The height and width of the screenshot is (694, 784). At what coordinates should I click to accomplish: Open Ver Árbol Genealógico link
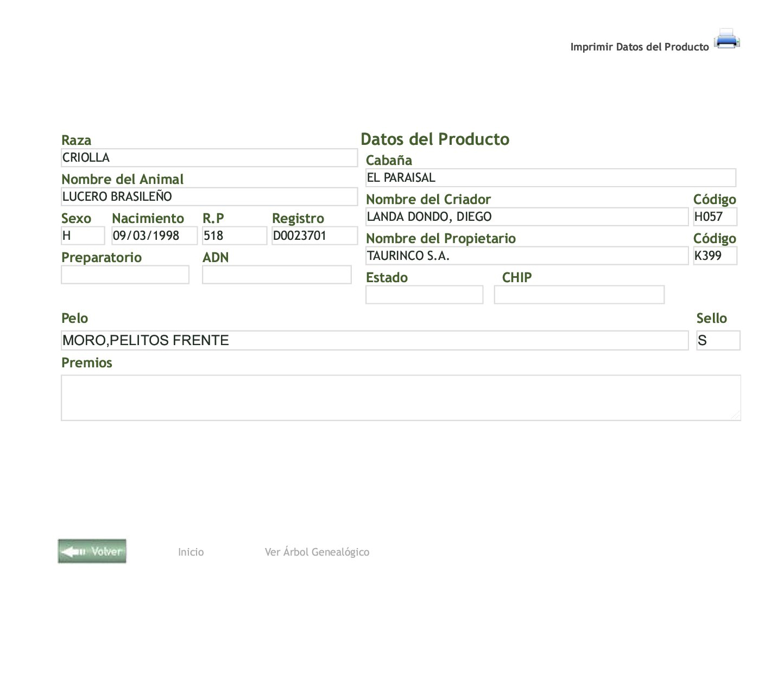point(317,552)
